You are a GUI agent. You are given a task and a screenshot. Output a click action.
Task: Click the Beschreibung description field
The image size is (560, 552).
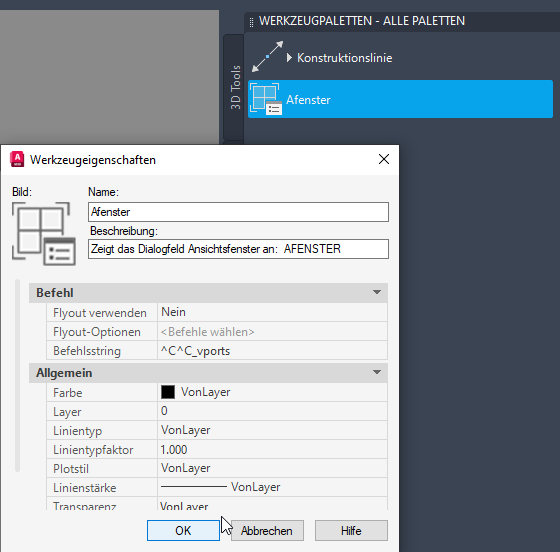(x=238, y=249)
